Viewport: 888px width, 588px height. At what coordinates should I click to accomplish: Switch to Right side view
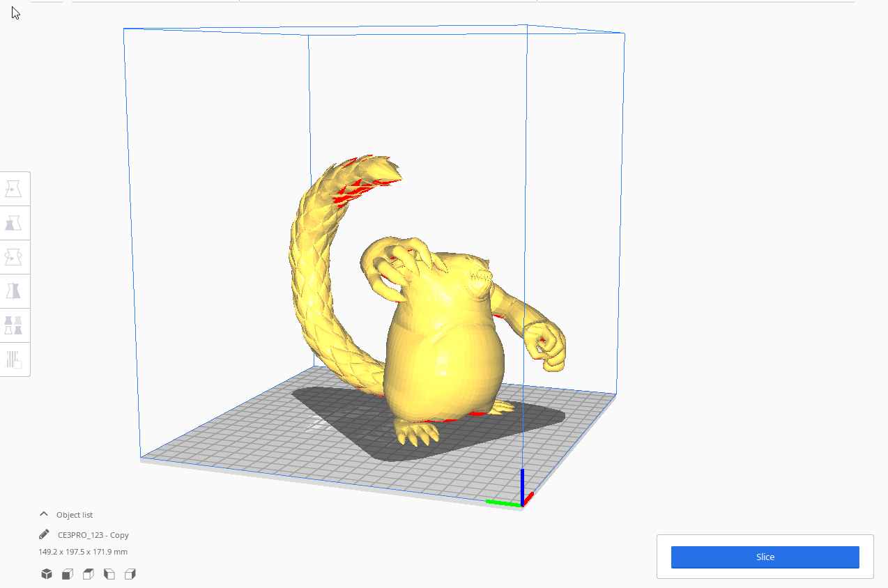130,573
